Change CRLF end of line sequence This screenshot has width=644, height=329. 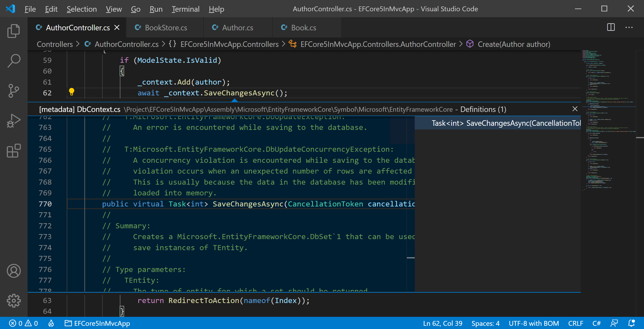575,323
